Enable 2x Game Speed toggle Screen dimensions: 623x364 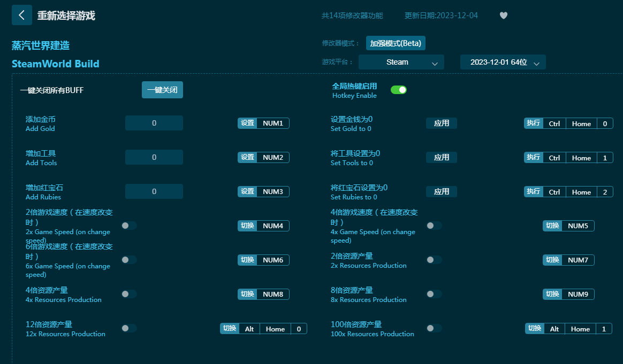tap(129, 226)
